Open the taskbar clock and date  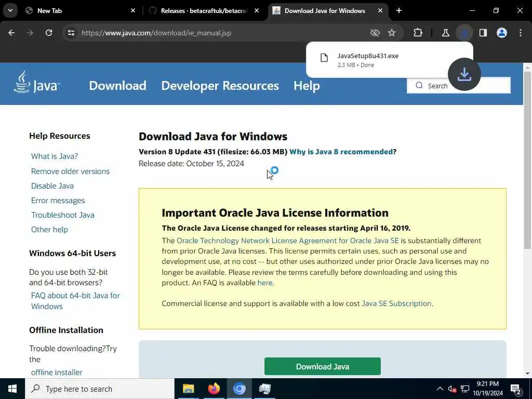click(x=488, y=389)
